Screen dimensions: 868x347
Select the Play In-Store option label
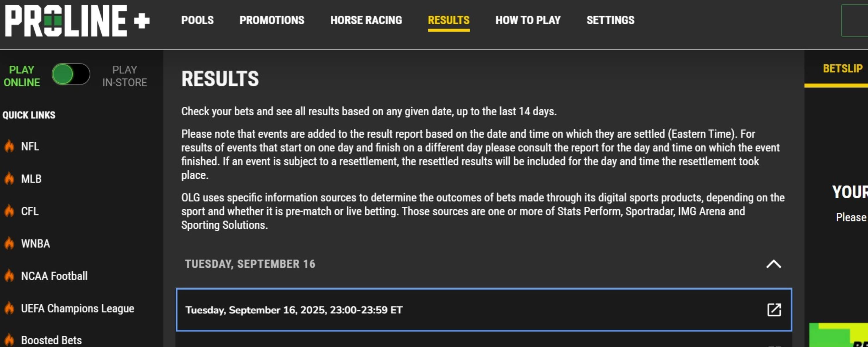click(x=124, y=76)
